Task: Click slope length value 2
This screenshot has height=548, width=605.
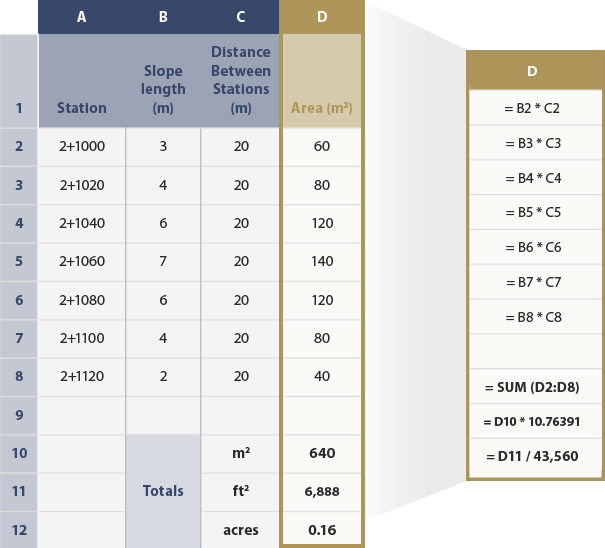Action: click(163, 377)
